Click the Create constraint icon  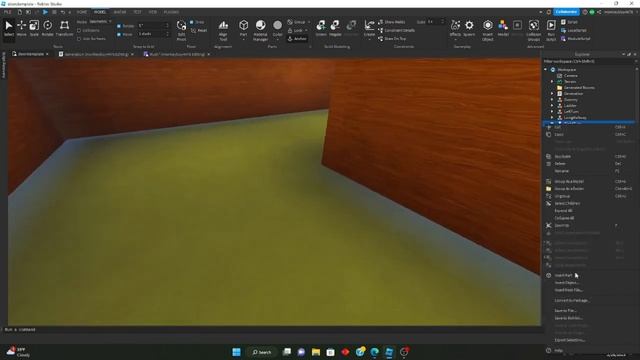coord(369,29)
